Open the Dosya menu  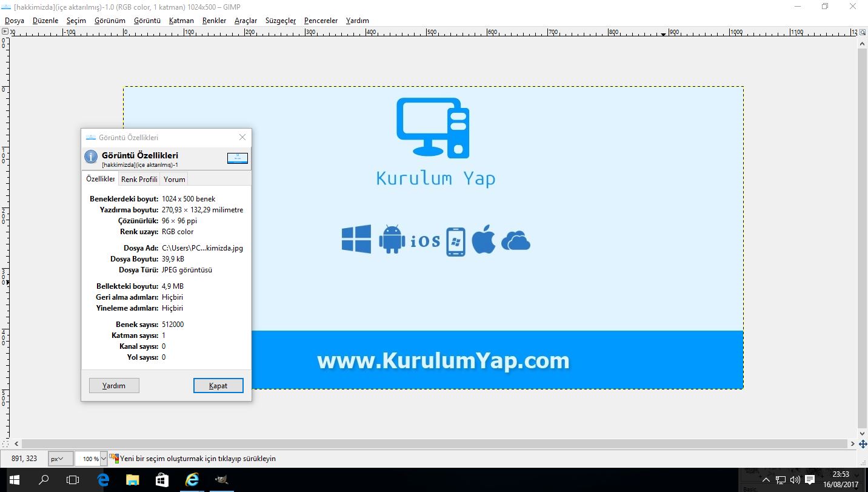(15, 21)
